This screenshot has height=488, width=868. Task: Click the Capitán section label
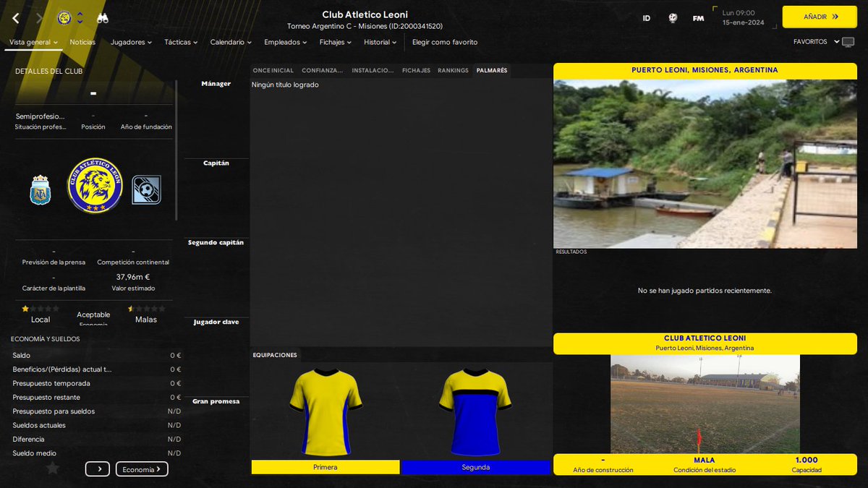(216, 163)
